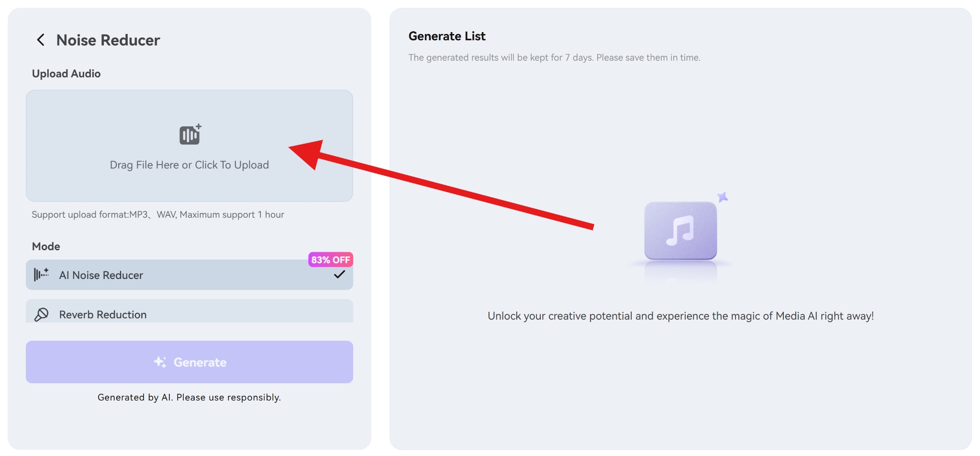Collapse the Upload Audio section
980x456 pixels.
(66, 73)
